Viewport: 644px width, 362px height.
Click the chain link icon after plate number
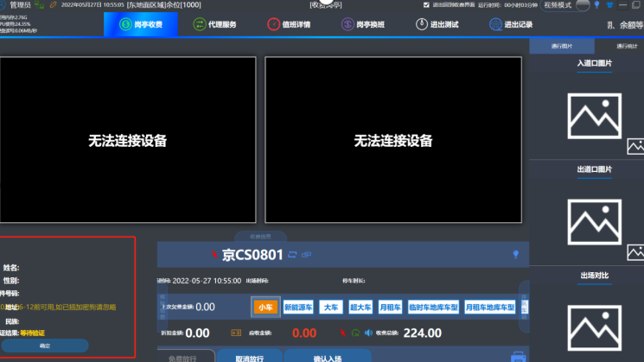pyautogui.click(x=306, y=255)
